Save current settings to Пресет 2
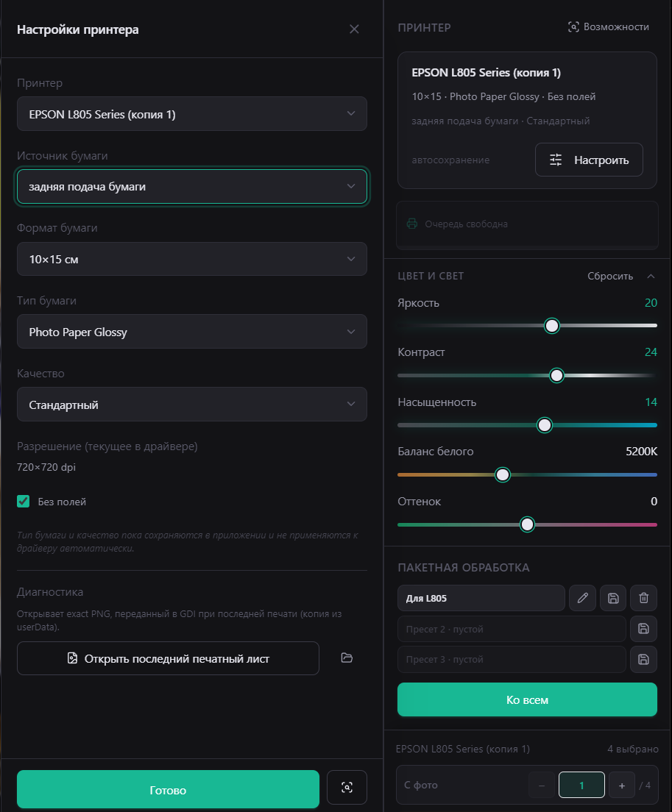This screenshot has width=672, height=812. coord(643,629)
